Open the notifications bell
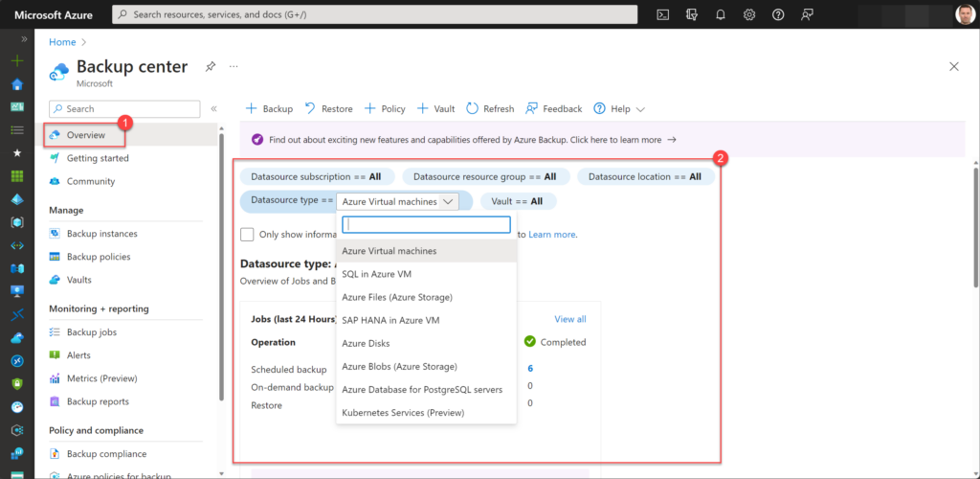 click(x=720, y=15)
